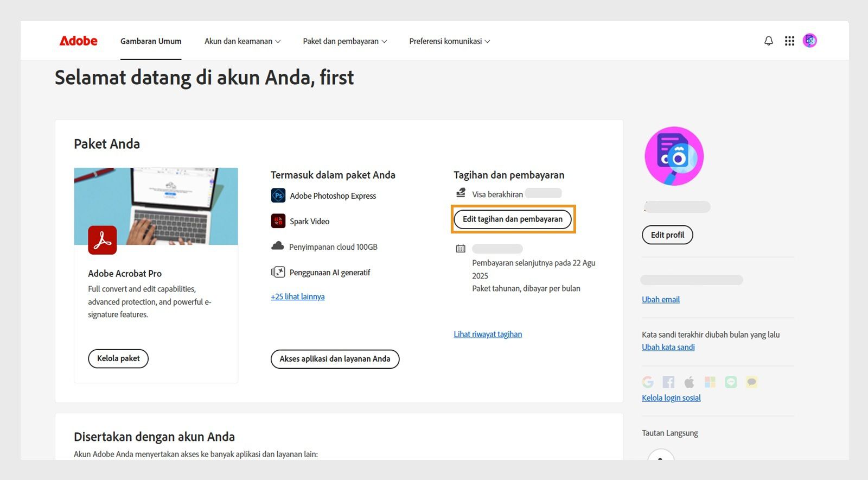
Task: Expand the Preferensi komunikasi dropdown
Action: [x=449, y=41]
